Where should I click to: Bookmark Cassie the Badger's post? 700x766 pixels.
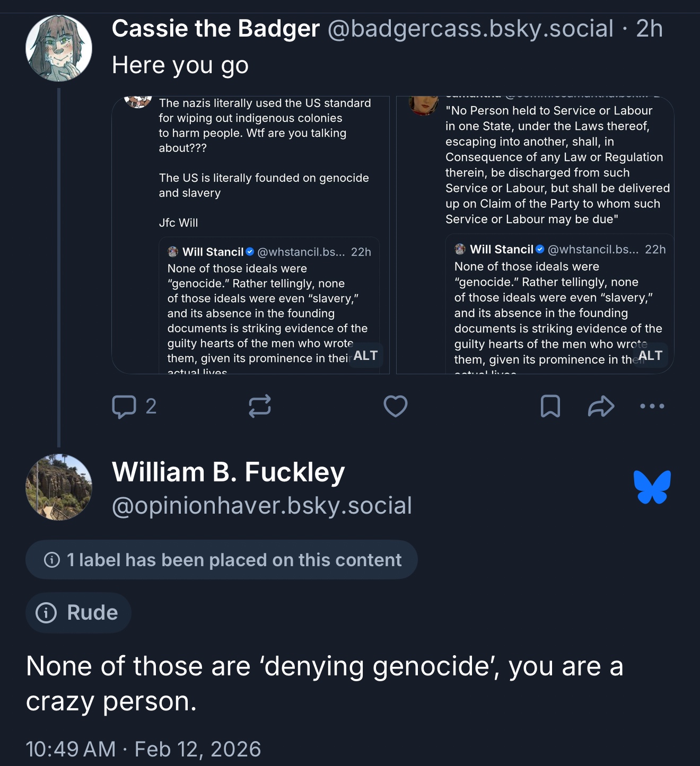550,407
